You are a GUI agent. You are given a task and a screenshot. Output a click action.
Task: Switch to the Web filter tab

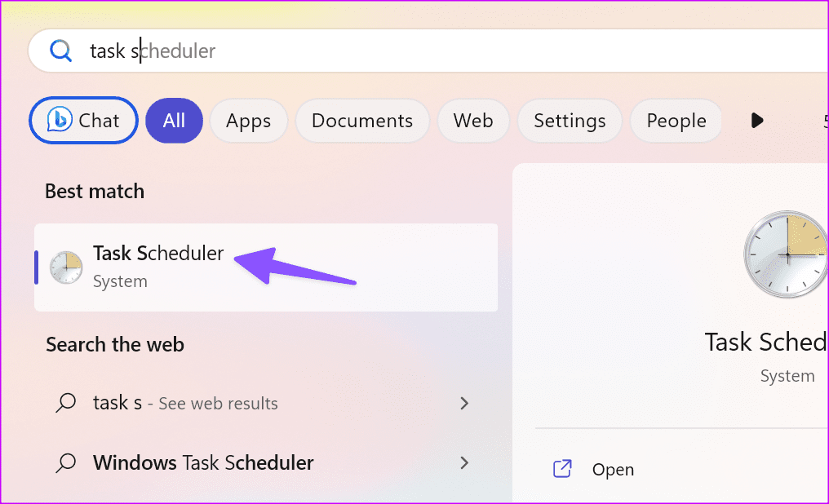(x=473, y=121)
